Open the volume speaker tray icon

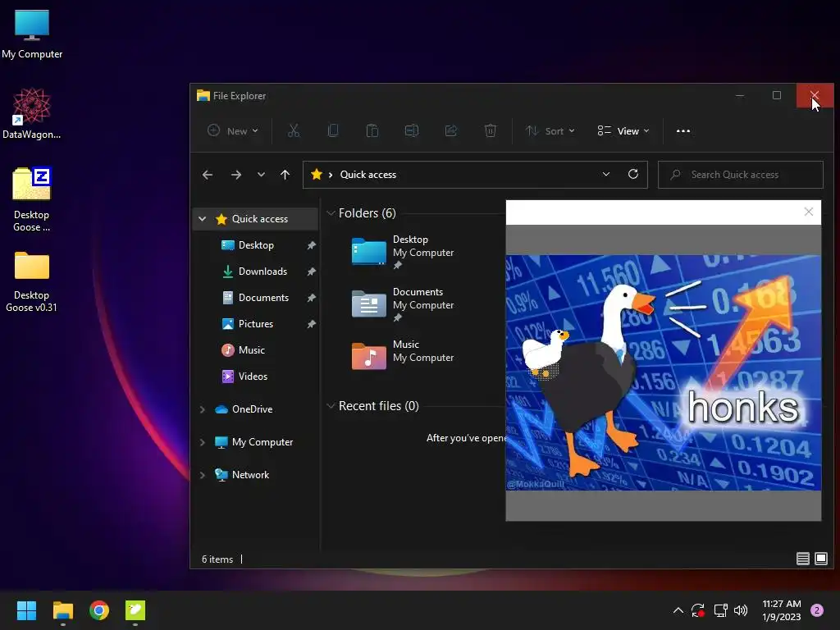click(741, 610)
